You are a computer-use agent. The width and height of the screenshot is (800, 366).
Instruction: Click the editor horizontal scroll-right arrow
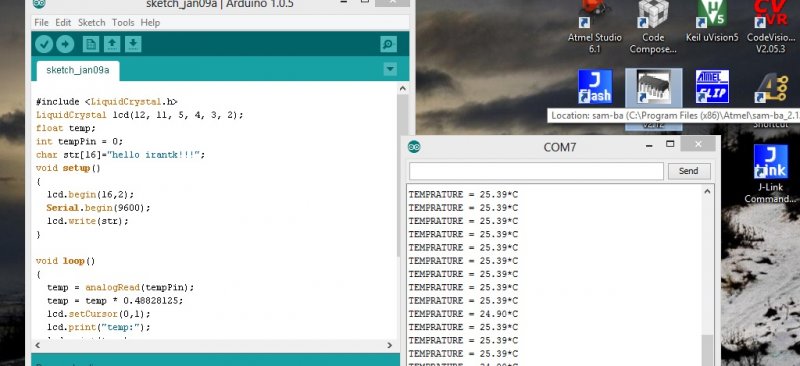tap(390, 346)
